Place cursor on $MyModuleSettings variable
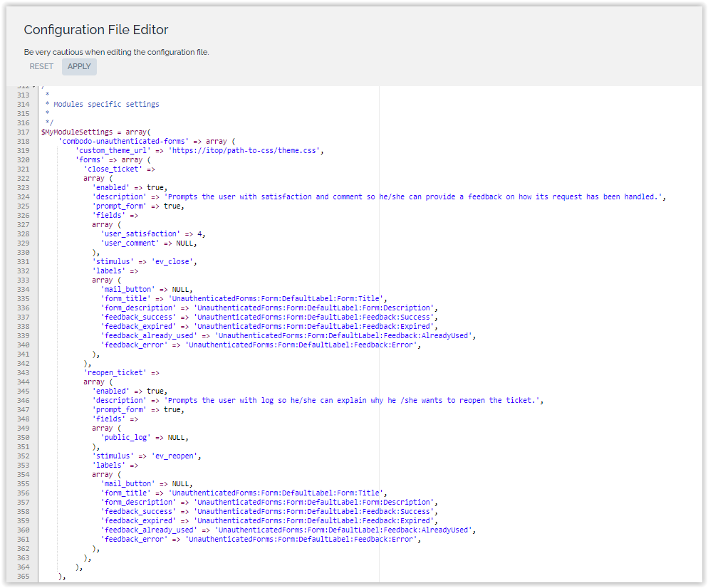708x588 pixels. pyautogui.click(x=77, y=132)
